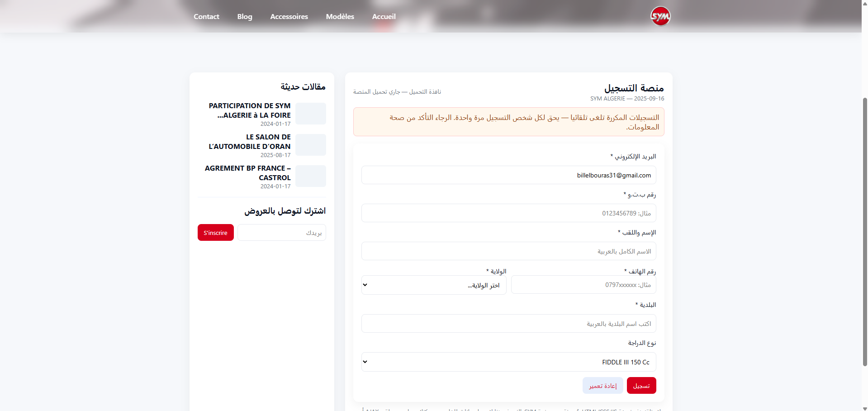Image resolution: width=868 pixels, height=411 pixels.
Task: Open article PARTICIPATION DE SYM ALGERIE à LA FOIRE
Action: [x=250, y=110]
